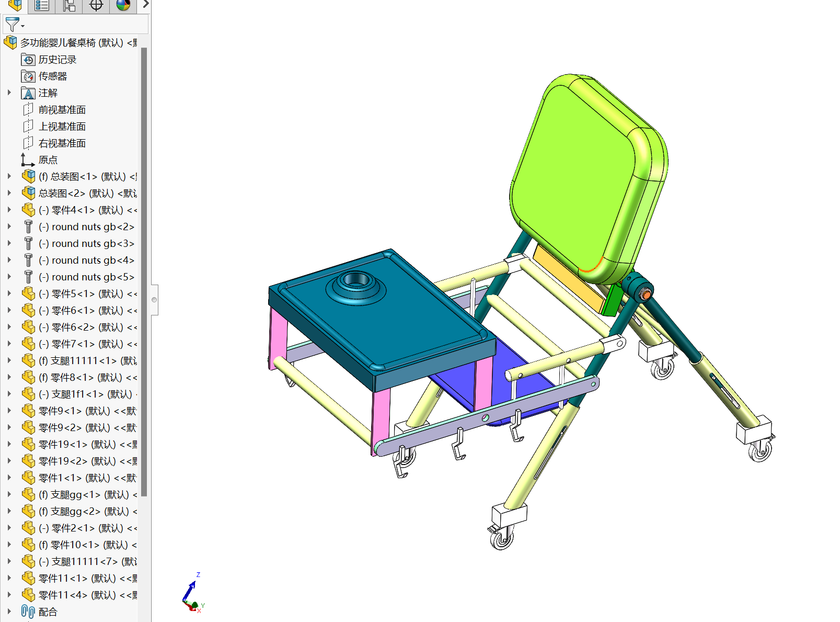Click the XYZ coordinate triad
Image resolution: width=840 pixels, height=622 pixels.
point(193,593)
